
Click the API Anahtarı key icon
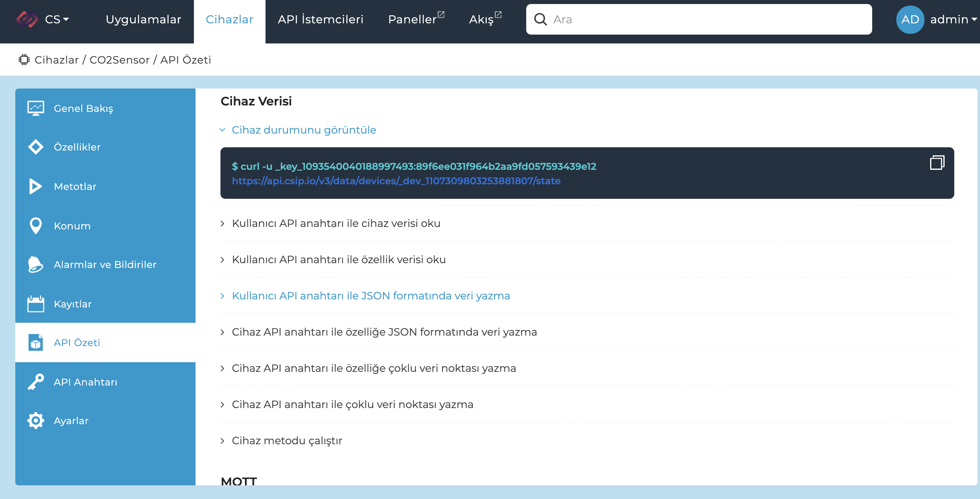coord(36,382)
